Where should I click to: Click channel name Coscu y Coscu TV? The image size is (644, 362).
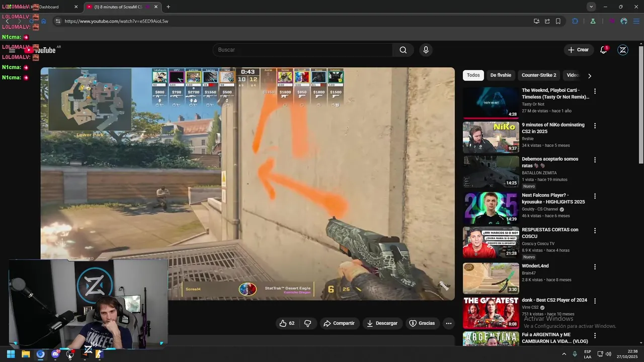coord(538,243)
